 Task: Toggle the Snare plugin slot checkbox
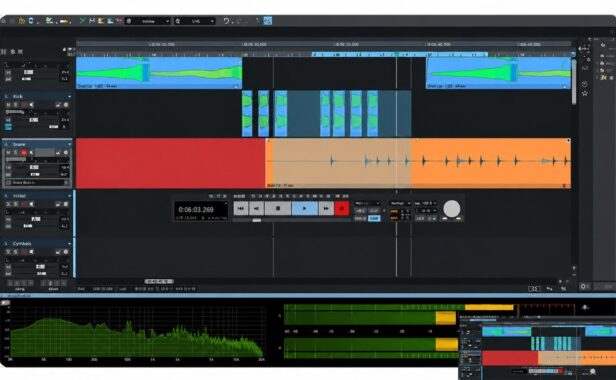(8, 183)
